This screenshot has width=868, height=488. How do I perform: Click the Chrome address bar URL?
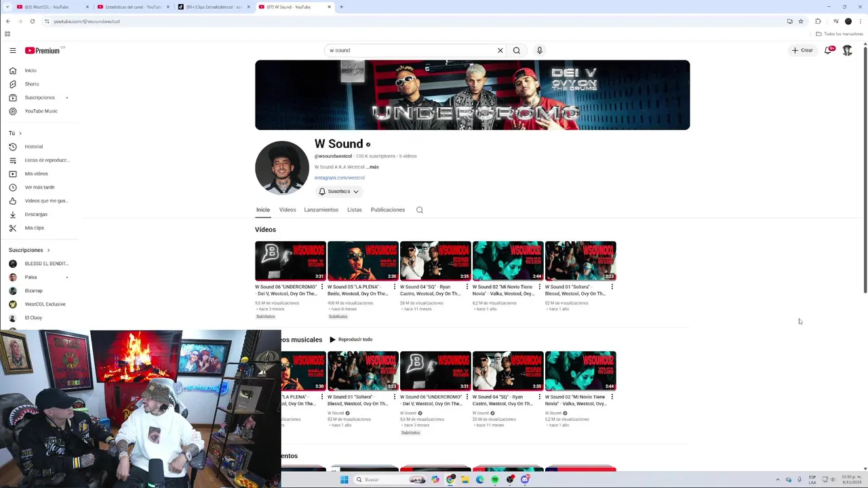pos(87,21)
